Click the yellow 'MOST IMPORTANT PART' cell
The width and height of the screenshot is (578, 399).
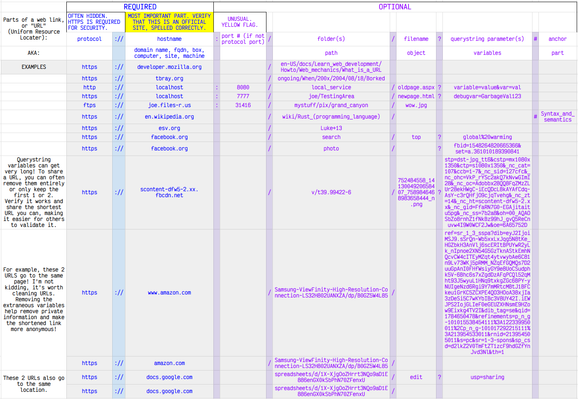pyautogui.click(x=169, y=22)
